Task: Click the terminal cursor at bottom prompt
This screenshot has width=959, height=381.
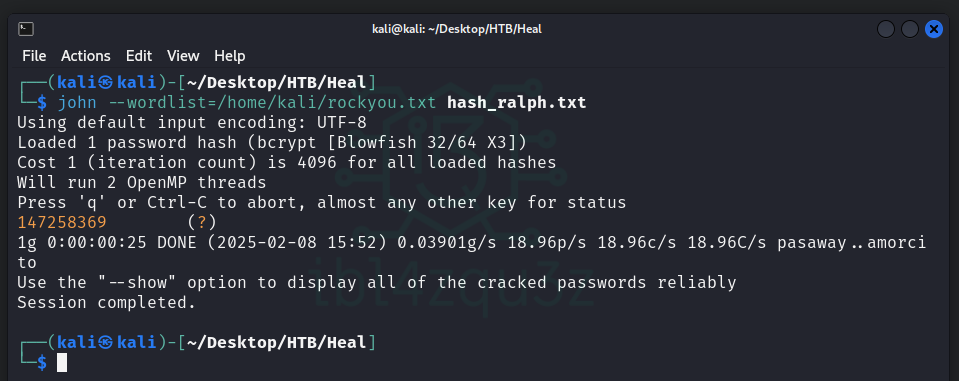Action: pos(62,363)
